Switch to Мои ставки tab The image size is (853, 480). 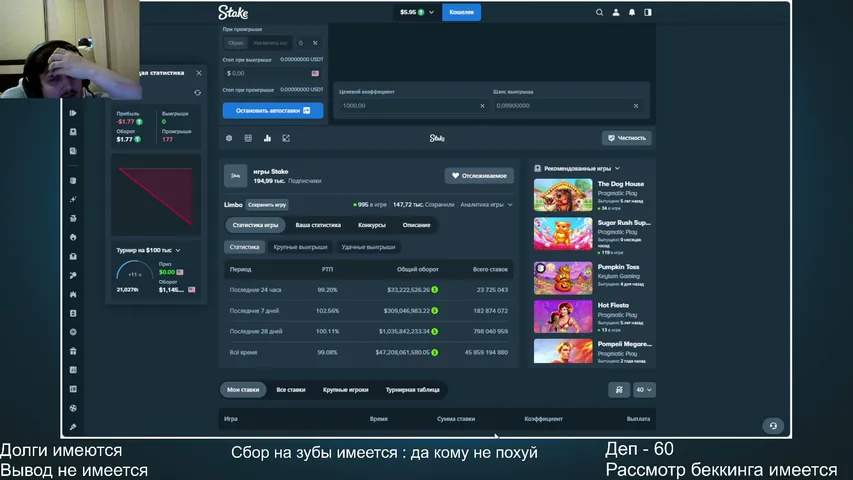[x=243, y=390]
